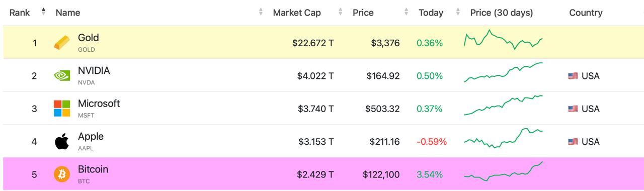Click the Microsoft logo icon
The height and width of the screenshot is (191, 644).
62,109
